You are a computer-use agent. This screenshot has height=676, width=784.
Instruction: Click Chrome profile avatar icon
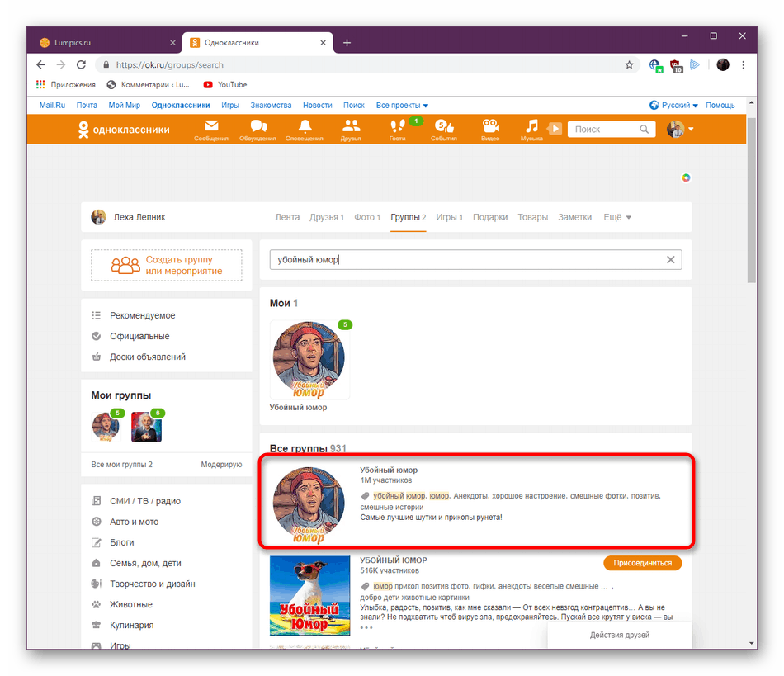[723, 64]
